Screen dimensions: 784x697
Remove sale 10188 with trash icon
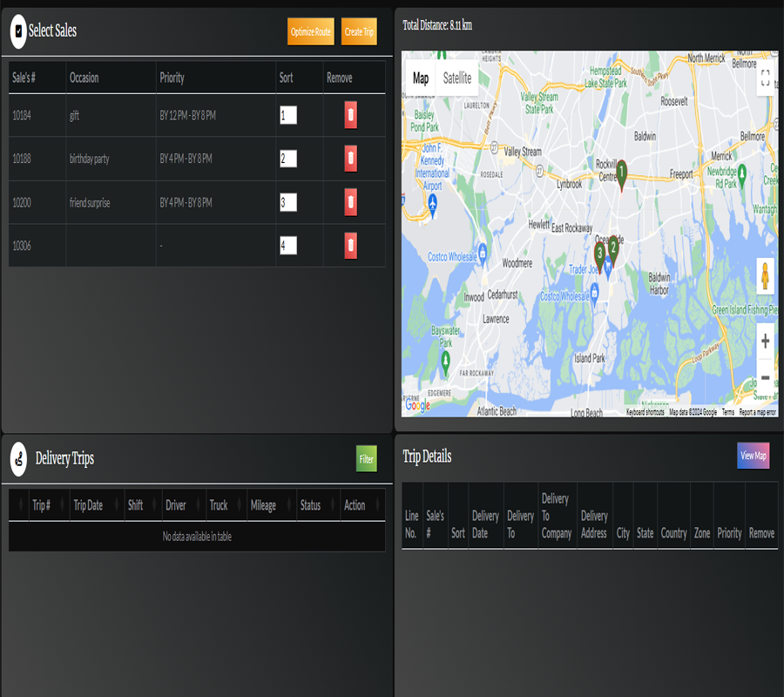coord(350,159)
